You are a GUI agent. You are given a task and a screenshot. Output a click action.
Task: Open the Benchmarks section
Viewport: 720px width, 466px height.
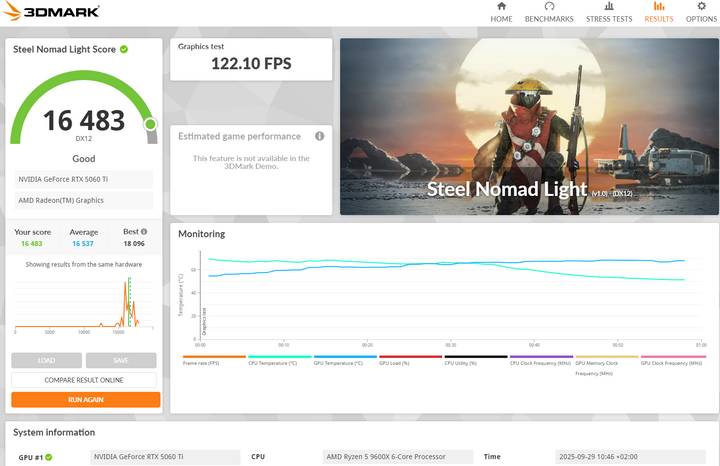tap(549, 12)
